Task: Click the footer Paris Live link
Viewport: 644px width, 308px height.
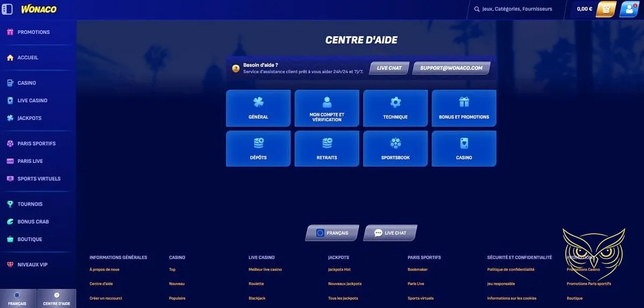Action: coord(416,284)
